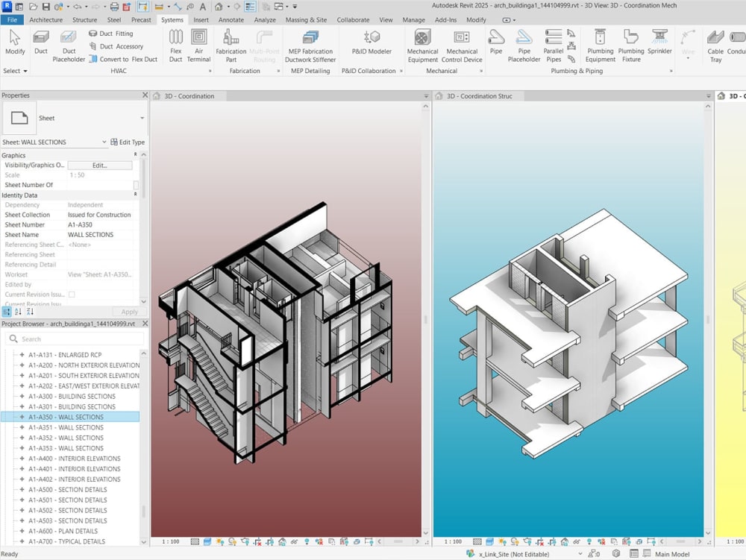Activate the 3D - Coordination Struc view tab
Image resolution: width=746 pixels, height=560 pixels.
(x=479, y=96)
